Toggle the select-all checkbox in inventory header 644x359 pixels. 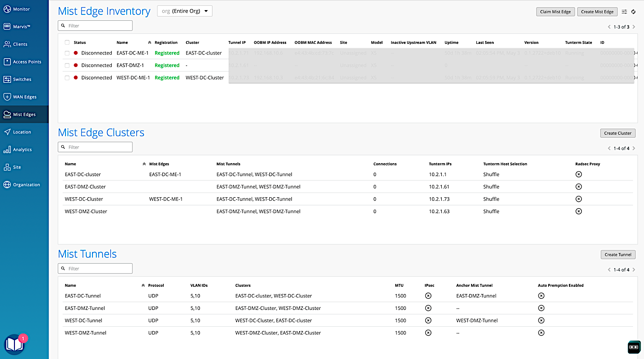67,42
